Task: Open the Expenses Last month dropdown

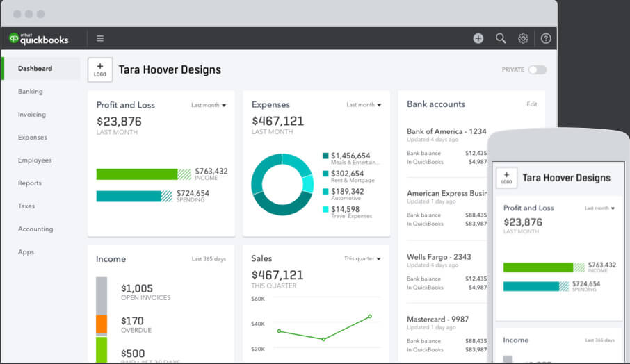Action: tap(364, 105)
